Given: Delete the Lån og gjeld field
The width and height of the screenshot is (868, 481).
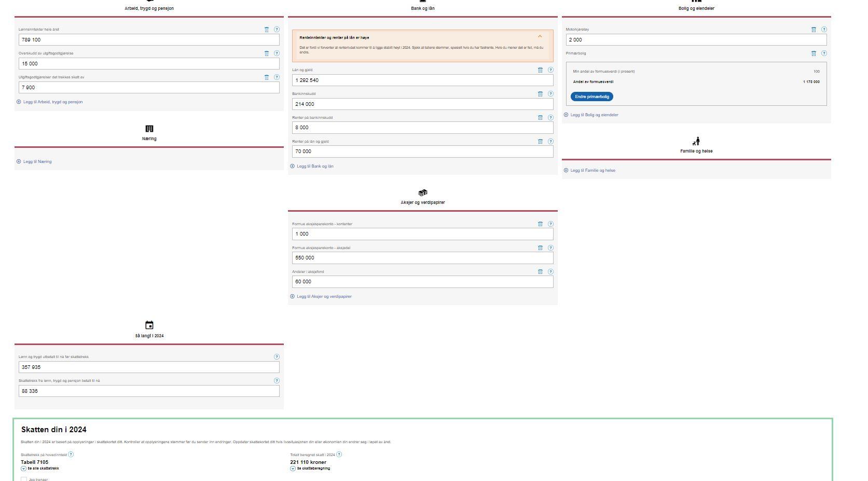Looking at the screenshot, I should click(540, 70).
